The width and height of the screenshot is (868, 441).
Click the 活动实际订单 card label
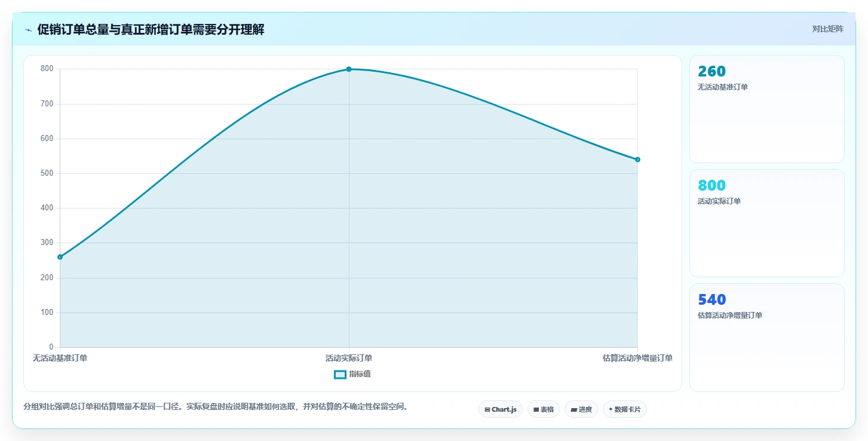click(x=719, y=201)
